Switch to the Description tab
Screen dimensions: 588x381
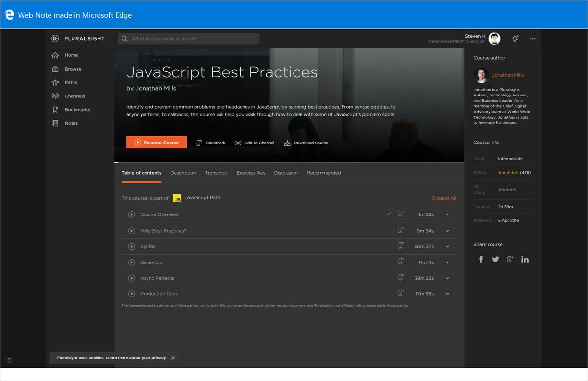183,173
